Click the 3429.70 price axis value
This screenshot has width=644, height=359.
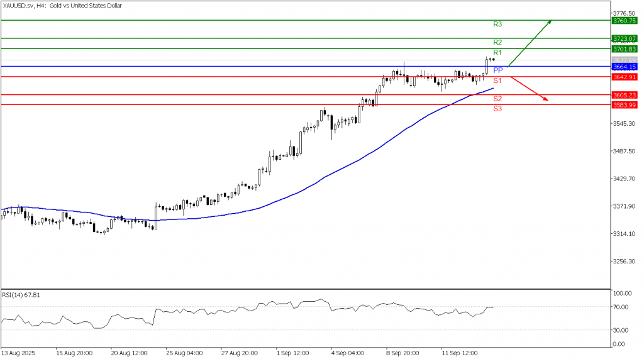pos(624,179)
